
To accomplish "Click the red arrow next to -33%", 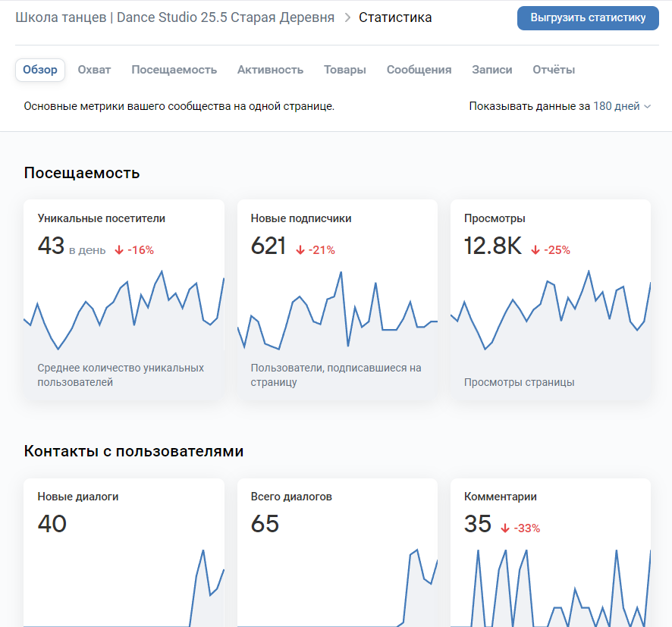I will point(506,528).
